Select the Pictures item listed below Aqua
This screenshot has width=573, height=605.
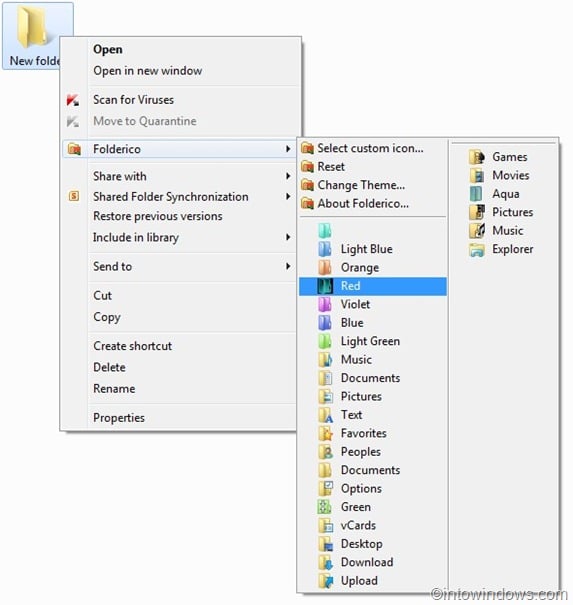click(x=512, y=212)
